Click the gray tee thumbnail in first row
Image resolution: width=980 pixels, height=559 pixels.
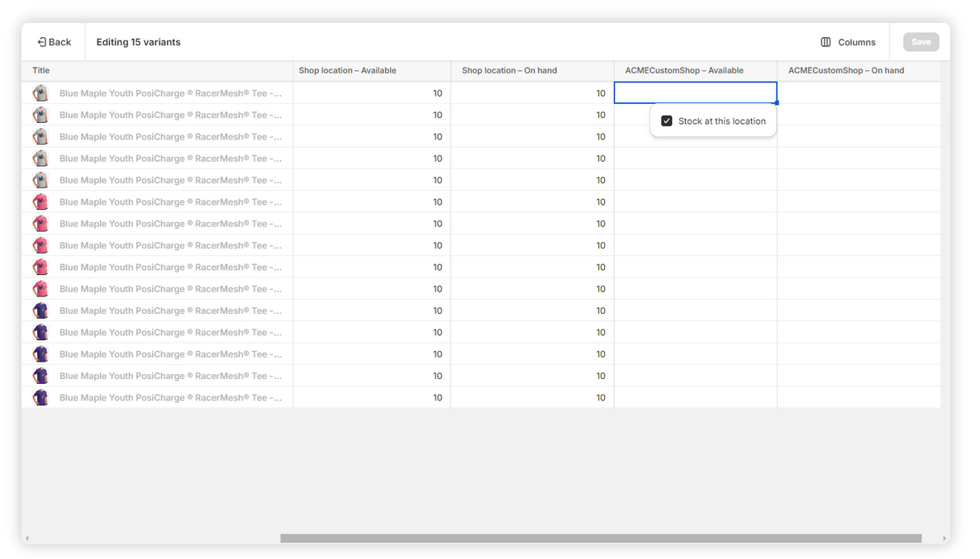pyautogui.click(x=40, y=93)
